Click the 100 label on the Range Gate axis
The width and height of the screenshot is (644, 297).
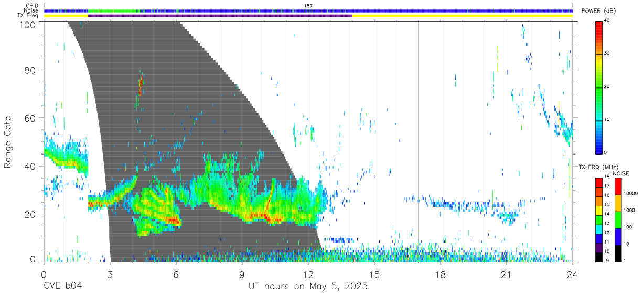(28, 24)
